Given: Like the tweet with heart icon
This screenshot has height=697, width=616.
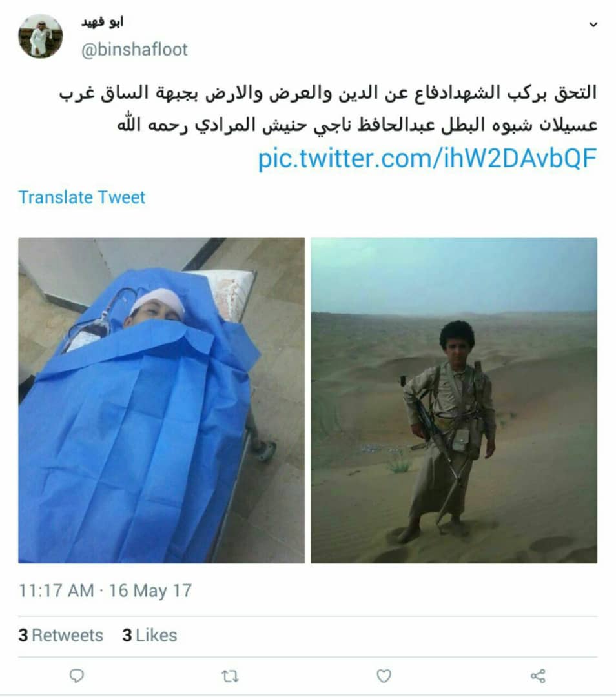Looking at the screenshot, I should (x=384, y=676).
